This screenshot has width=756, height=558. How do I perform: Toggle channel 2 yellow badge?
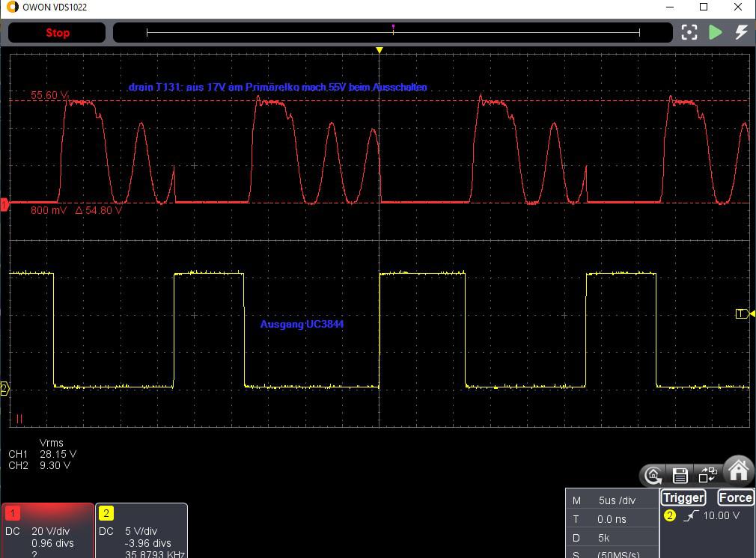[x=106, y=513]
